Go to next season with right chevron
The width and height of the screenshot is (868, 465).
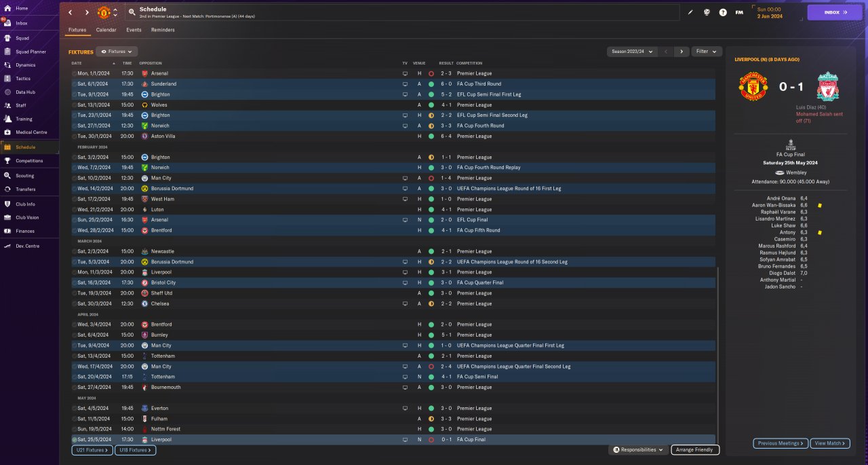682,52
